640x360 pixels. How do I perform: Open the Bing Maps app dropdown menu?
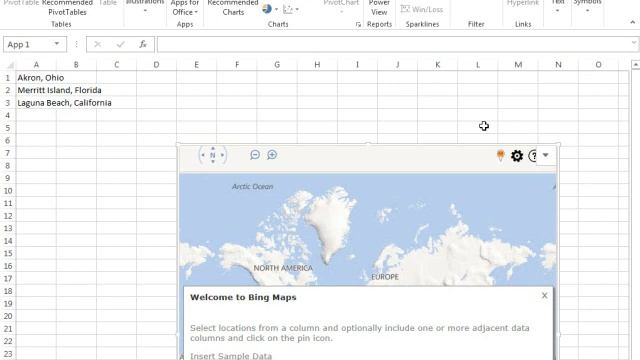(x=546, y=155)
